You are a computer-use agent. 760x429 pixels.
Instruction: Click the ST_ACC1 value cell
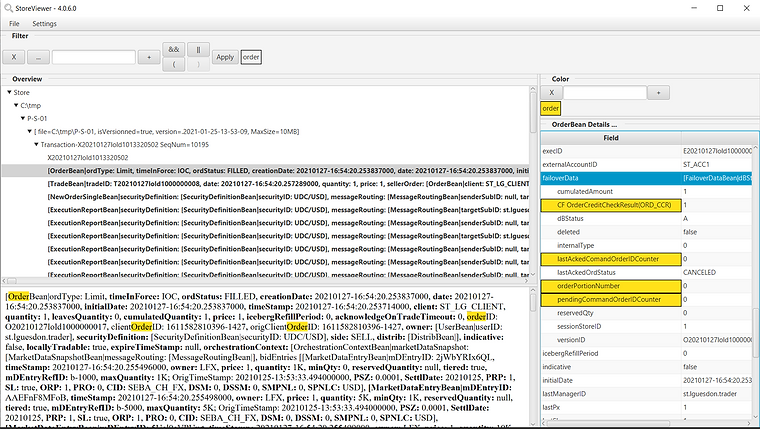pos(717,164)
